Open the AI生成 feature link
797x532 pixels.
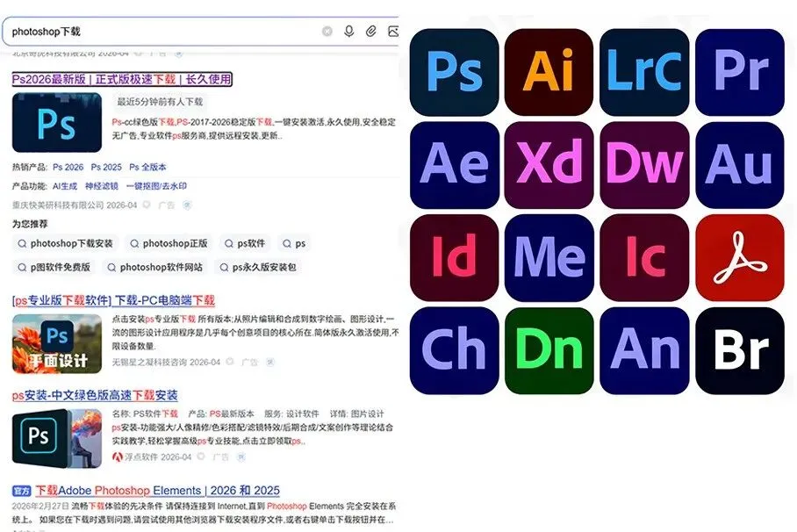[x=65, y=186]
